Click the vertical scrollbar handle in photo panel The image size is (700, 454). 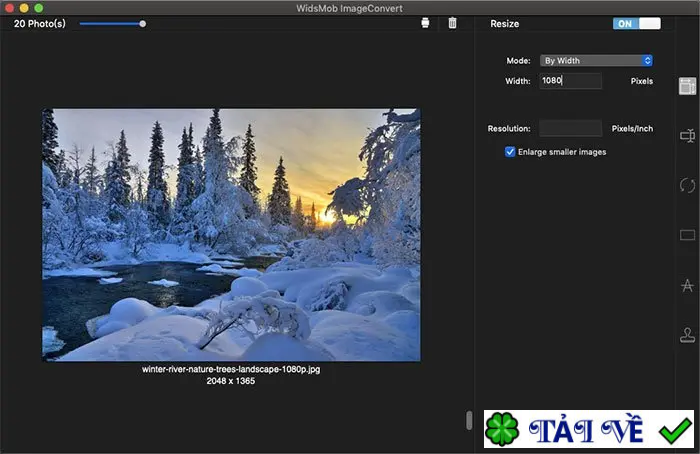tap(469, 421)
